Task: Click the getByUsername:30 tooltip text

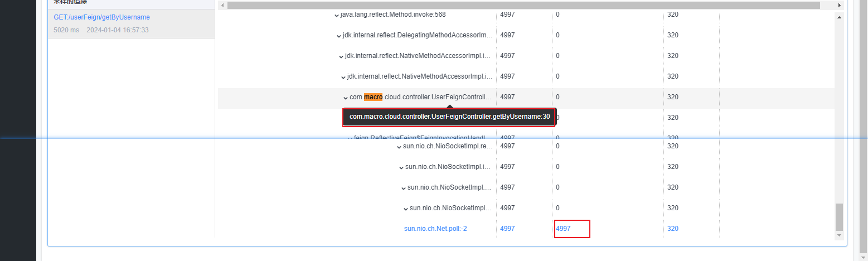Action: tap(449, 117)
